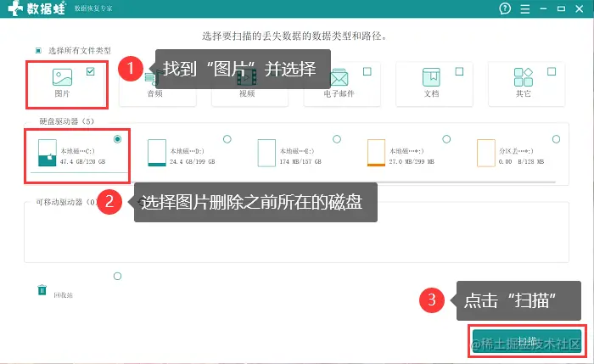Toggle 选择所有文件类型 checkbox

(38, 50)
